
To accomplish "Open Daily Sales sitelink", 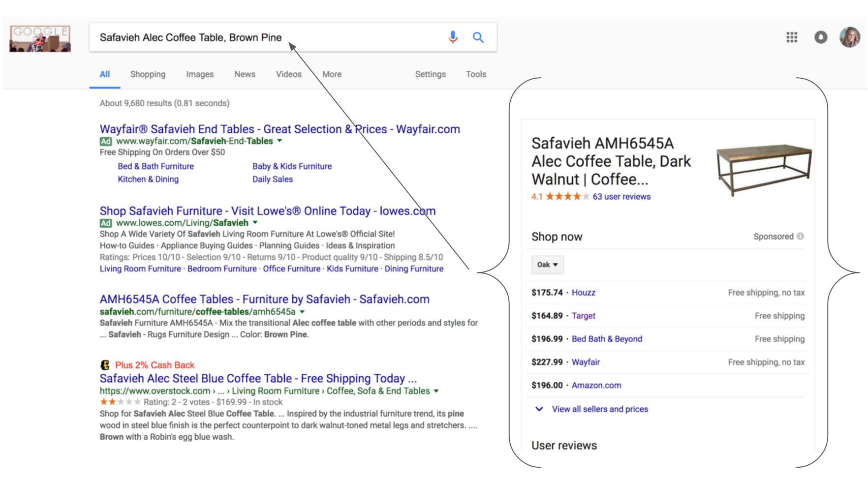I will 272,180.
